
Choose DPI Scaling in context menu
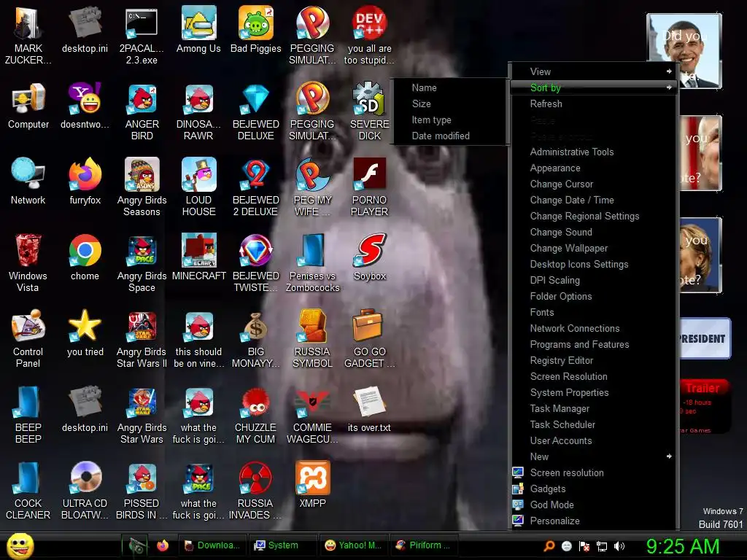pos(593,280)
